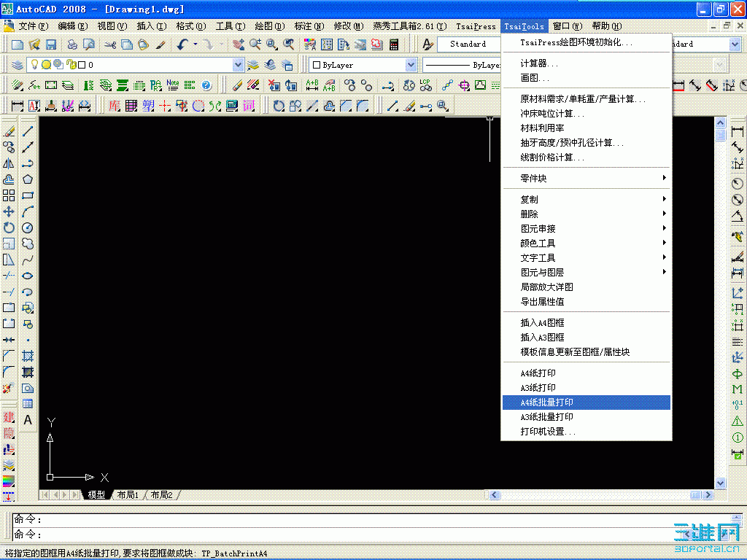The height and width of the screenshot is (560, 747).
Task: Expand the 删除 submenu
Action: point(587,214)
